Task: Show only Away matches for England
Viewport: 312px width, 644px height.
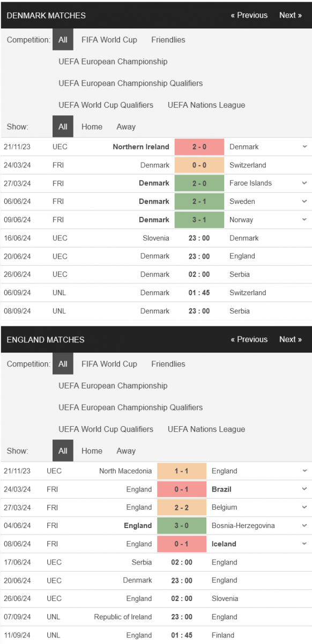Action: pyautogui.click(x=126, y=451)
